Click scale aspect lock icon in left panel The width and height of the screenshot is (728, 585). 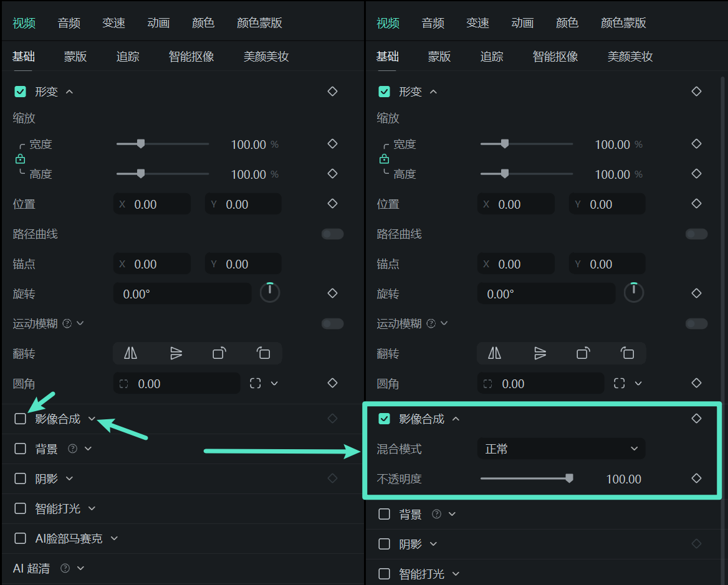tap(20, 159)
